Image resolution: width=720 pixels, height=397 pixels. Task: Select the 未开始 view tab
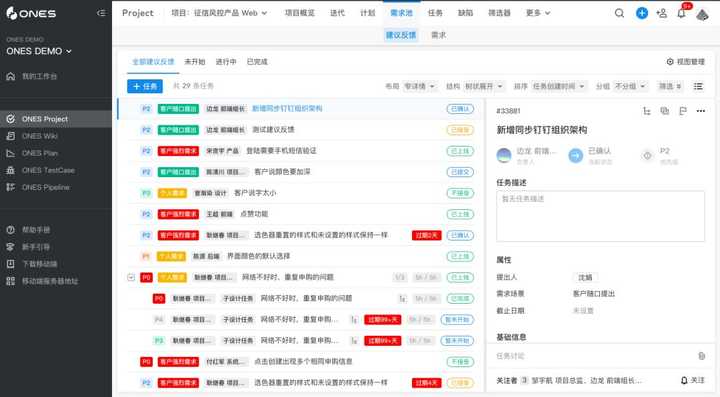195,62
